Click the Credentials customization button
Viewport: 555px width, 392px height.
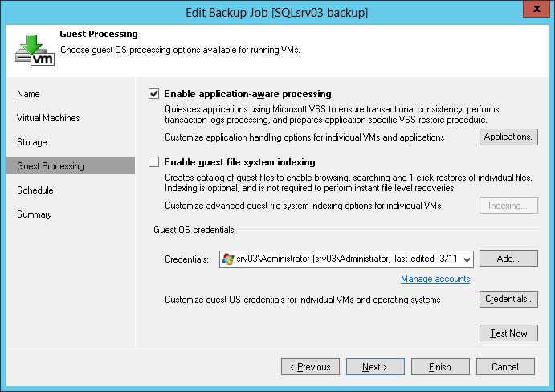pyautogui.click(x=509, y=300)
